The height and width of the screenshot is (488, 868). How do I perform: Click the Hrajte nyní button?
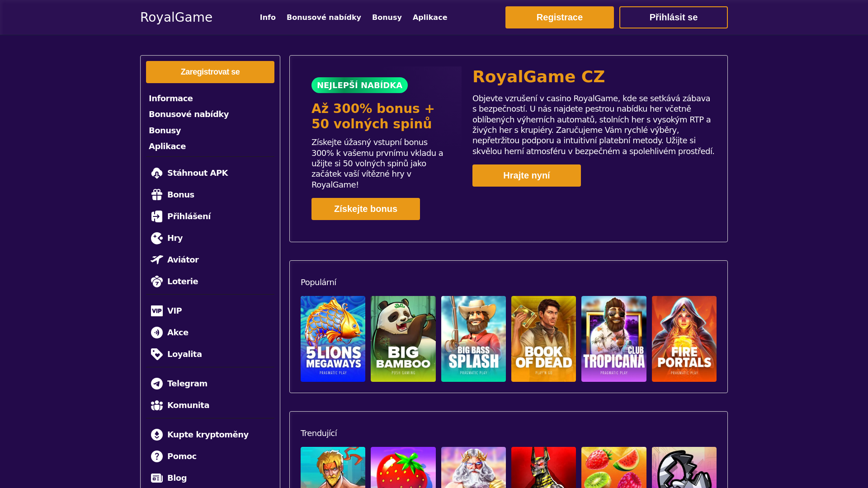pos(527,175)
